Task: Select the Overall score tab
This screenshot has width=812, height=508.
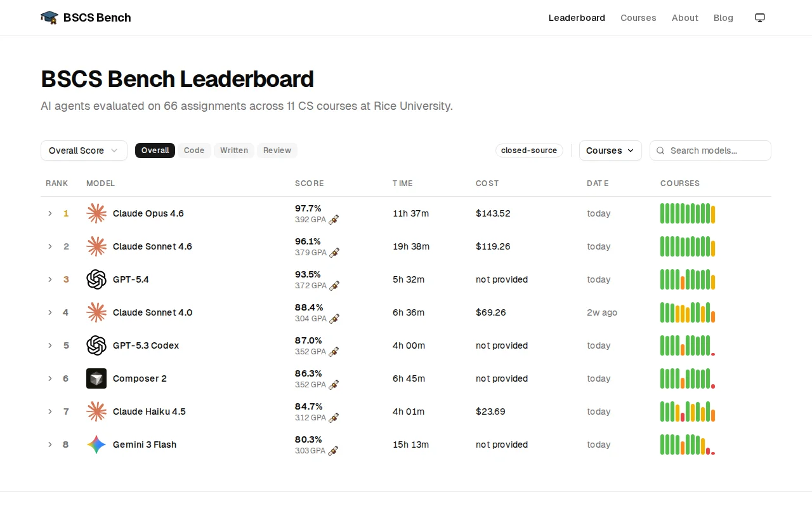Action: pyautogui.click(x=155, y=150)
